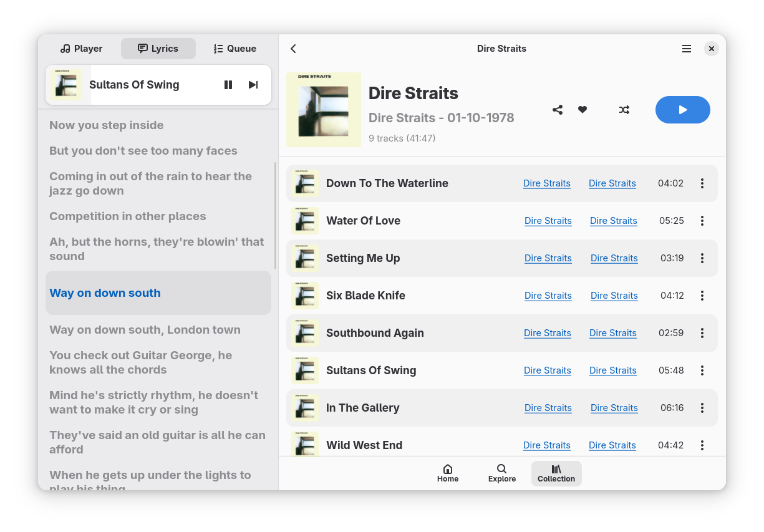764x532 pixels.
Task: Click the large Dire Straits album cover
Action: click(x=324, y=110)
